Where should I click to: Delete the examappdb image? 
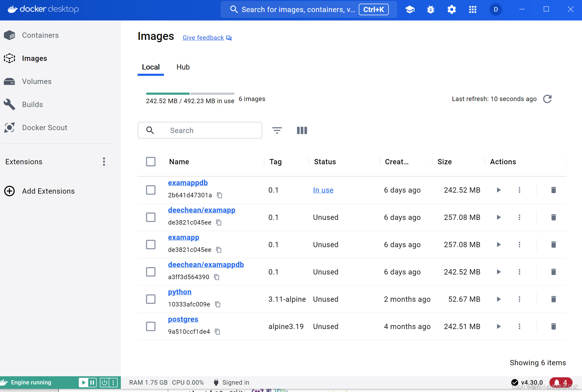[x=554, y=190]
